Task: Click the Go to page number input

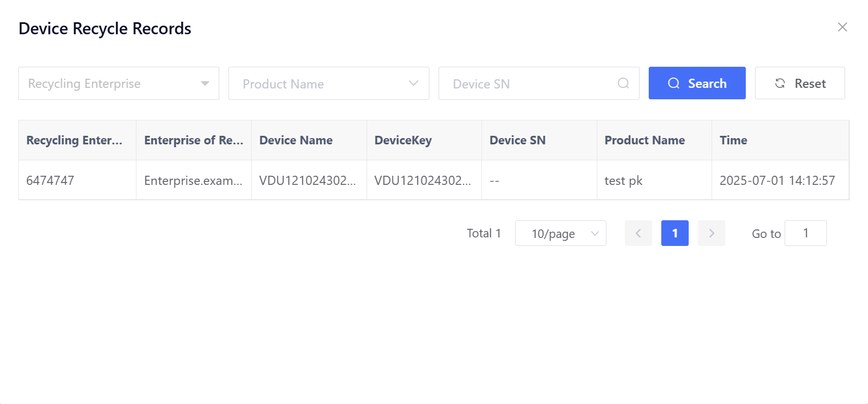Action: coord(805,233)
